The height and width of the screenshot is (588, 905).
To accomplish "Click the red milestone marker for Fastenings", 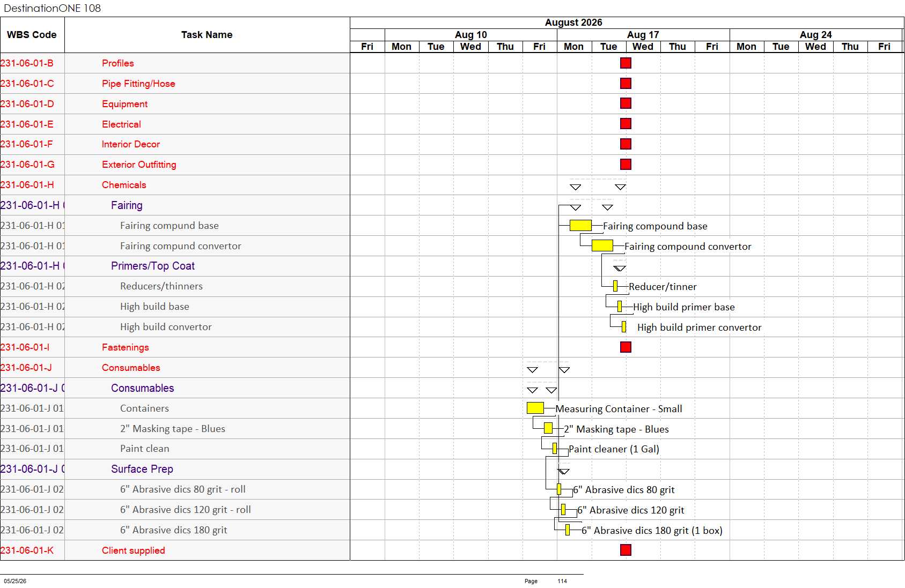I will pyautogui.click(x=626, y=347).
